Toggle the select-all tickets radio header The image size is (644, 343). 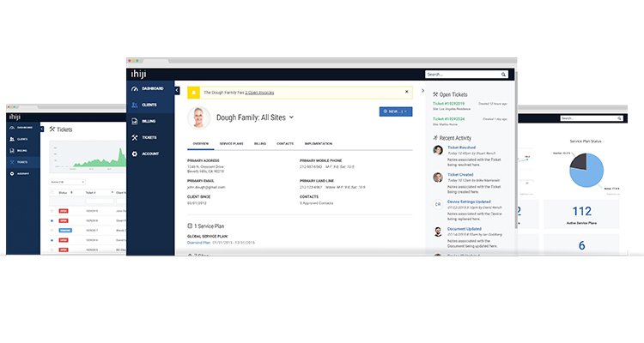click(x=52, y=192)
